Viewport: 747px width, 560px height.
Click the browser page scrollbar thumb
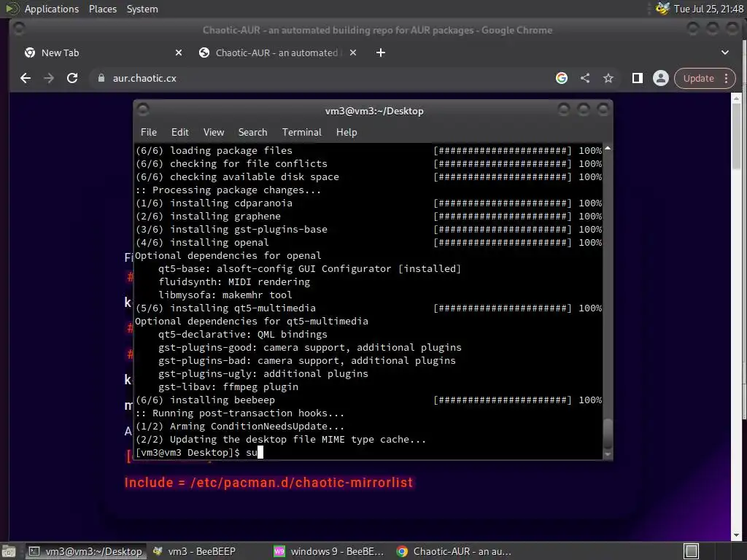click(736, 135)
